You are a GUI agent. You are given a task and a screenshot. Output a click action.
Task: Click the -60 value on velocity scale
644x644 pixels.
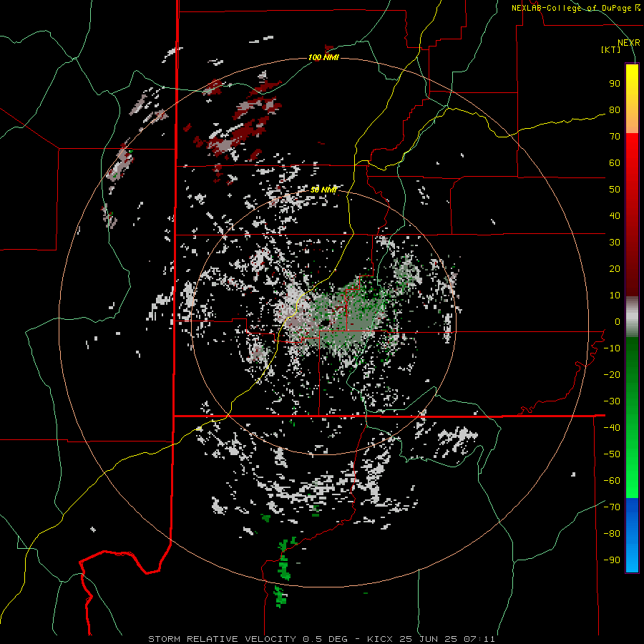pos(612,481)
